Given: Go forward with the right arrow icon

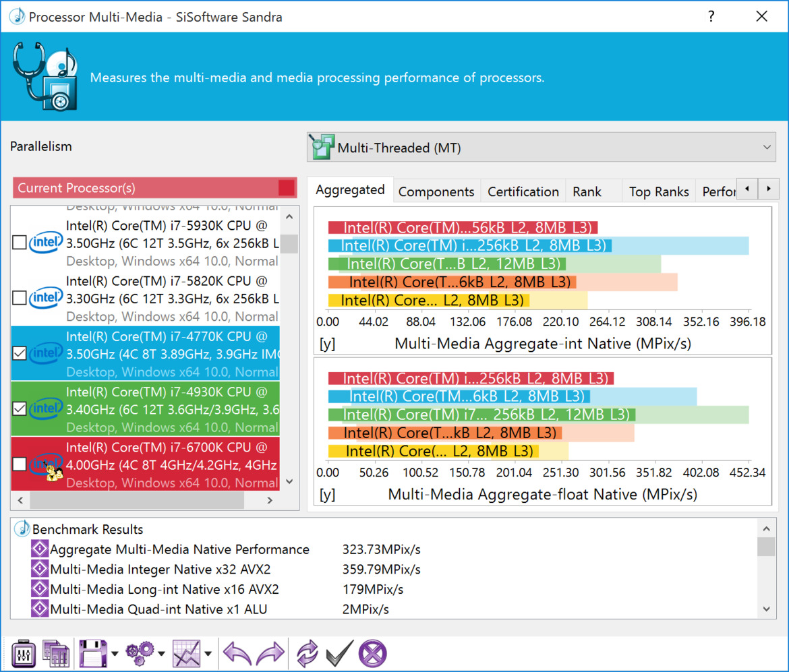Looking at the screenshot, I should coord(270,654).
